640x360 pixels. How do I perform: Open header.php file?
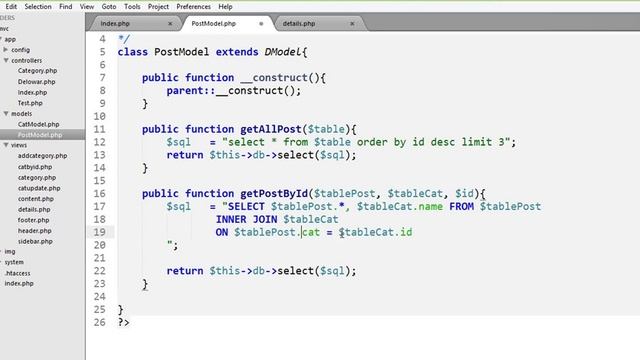[x=34, y=231]
